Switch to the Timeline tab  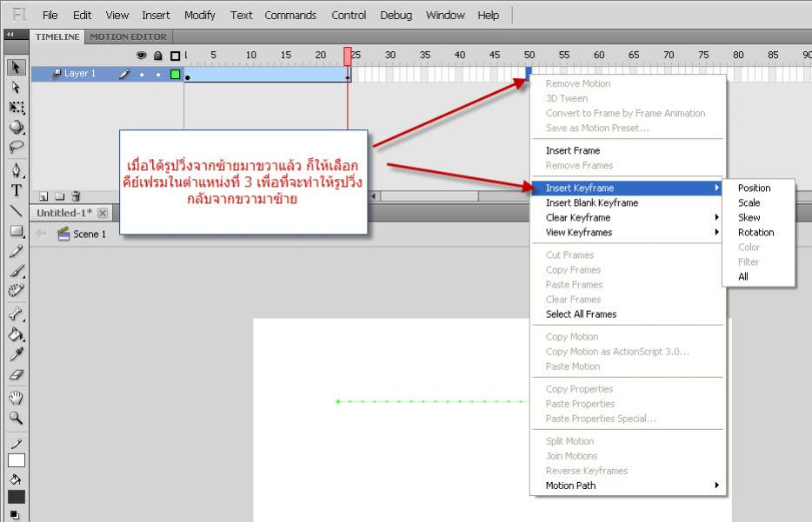[x=57, y=36]
